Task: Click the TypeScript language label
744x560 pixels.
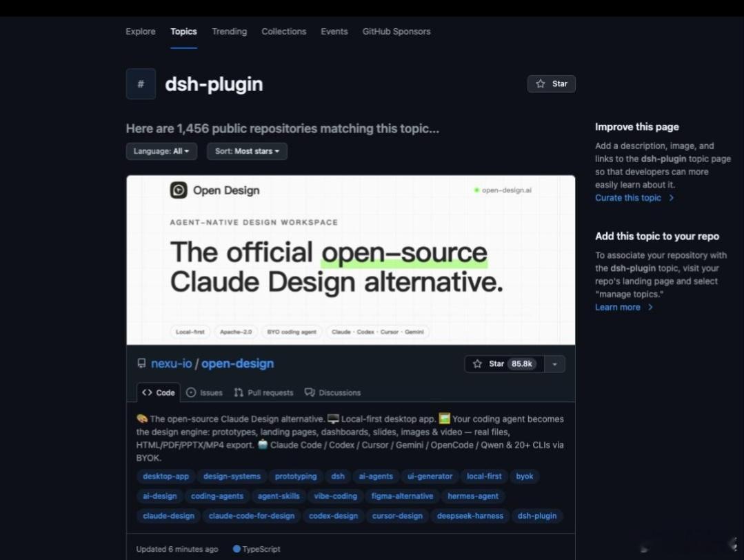Action: (261, 549)
